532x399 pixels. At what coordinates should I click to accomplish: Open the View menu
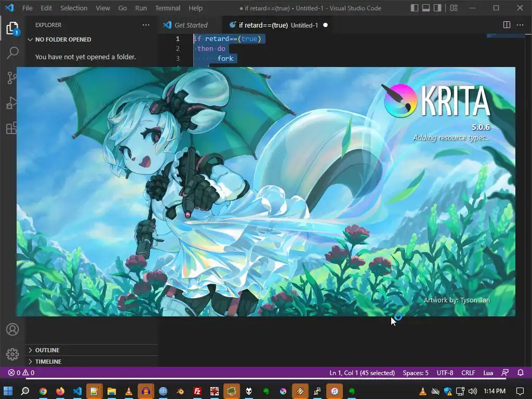pos(102,8)
